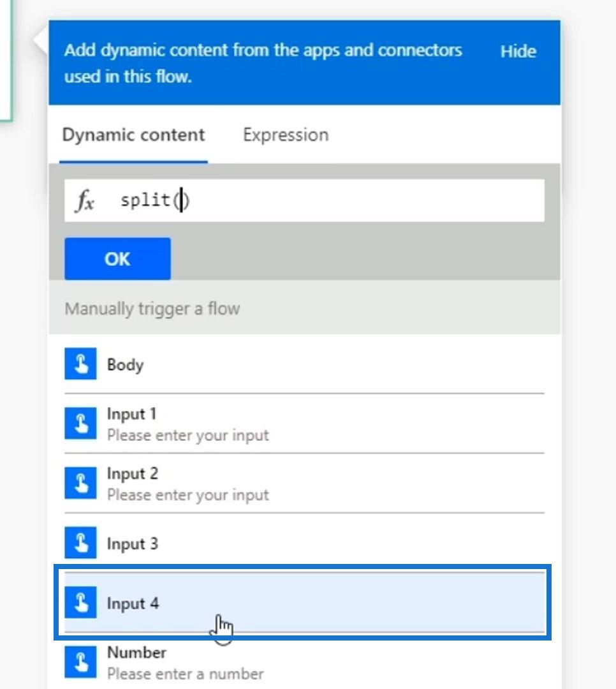Select the Body dynamic content item
This screenshot has width=616, height=689.
pos(304,364)
